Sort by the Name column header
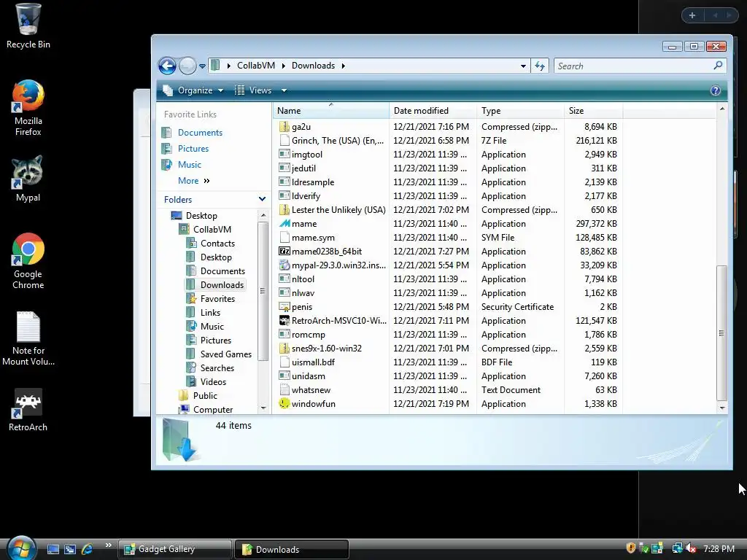This screenshot has width=747, height=560. [331, 111]
